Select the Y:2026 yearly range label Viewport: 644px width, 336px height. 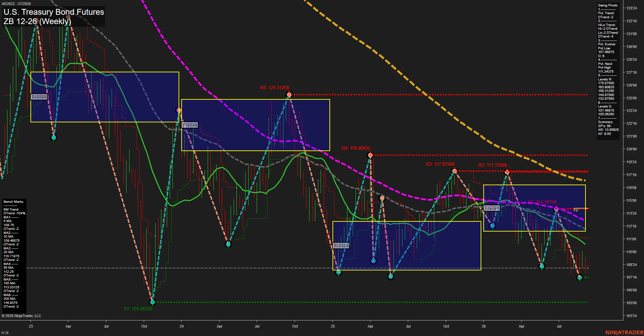pyautogui.click(x=492, y=208)
